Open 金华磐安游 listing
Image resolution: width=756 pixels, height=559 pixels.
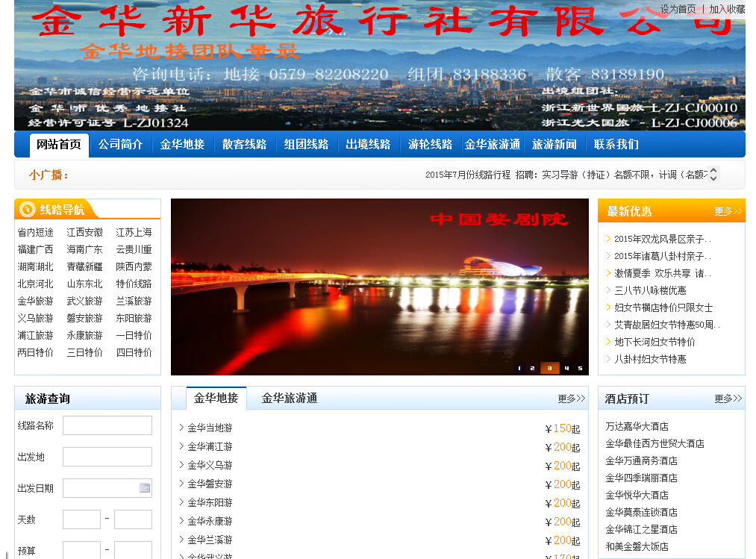click(x=210, y=484)
